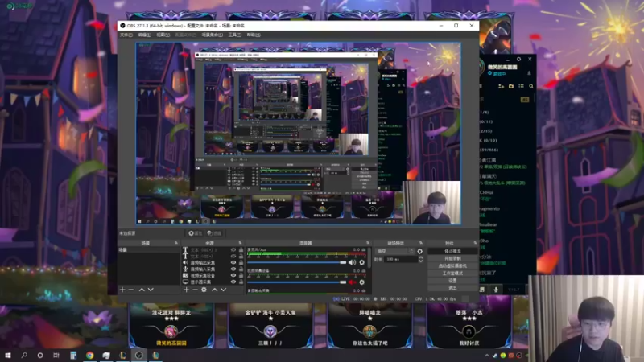Click the 滤镜 button above the docks
The height and width of the screenshot is (362, 644).
click(214, 233)
